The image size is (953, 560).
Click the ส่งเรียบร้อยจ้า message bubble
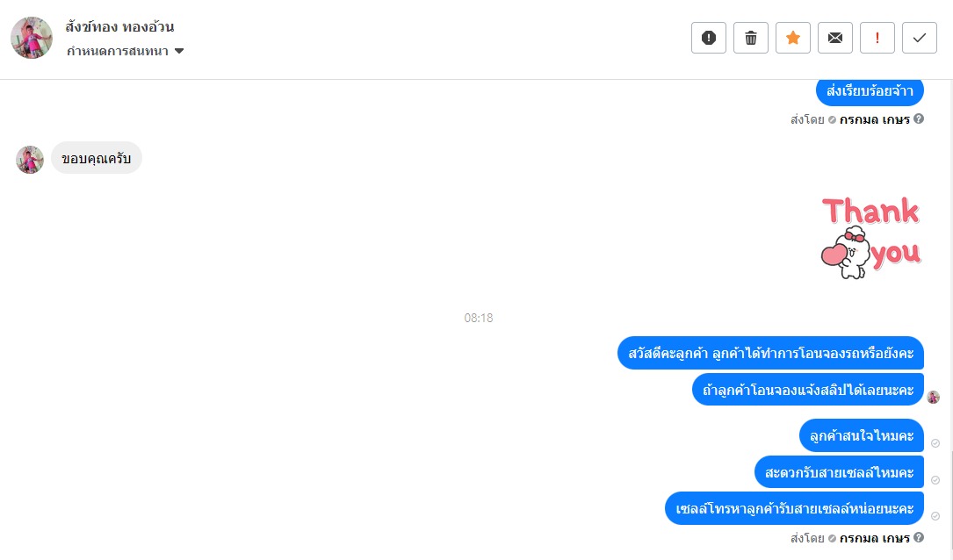click(870, 91)
